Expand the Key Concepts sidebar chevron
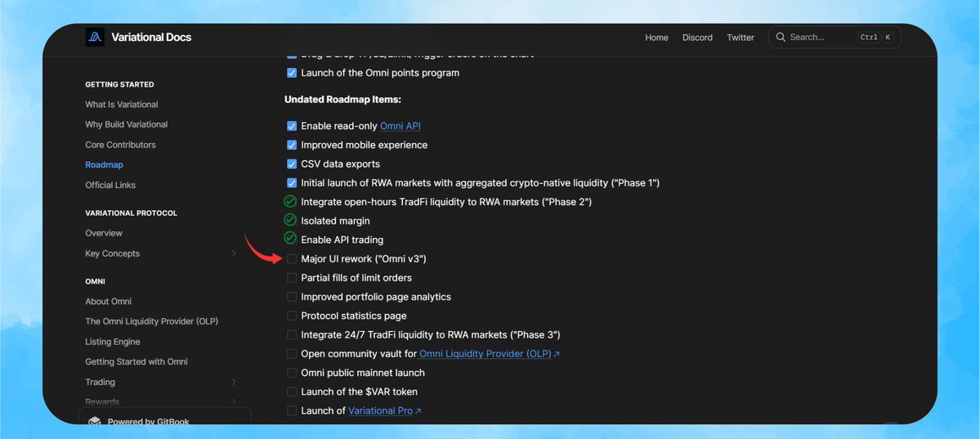 click(234, 253)
